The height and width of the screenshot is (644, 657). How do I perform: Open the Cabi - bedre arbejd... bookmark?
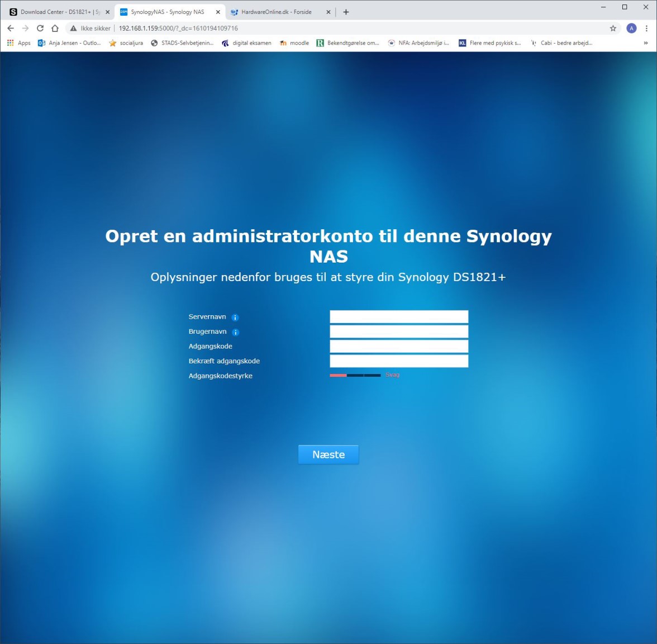tap(561, 42)
